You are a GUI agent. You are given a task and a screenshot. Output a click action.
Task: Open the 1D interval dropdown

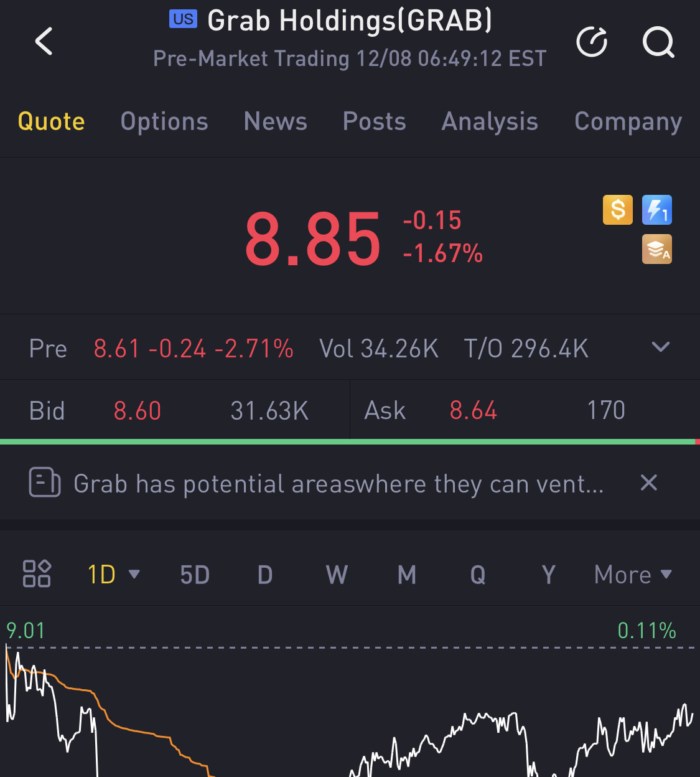tap(113, 574)
